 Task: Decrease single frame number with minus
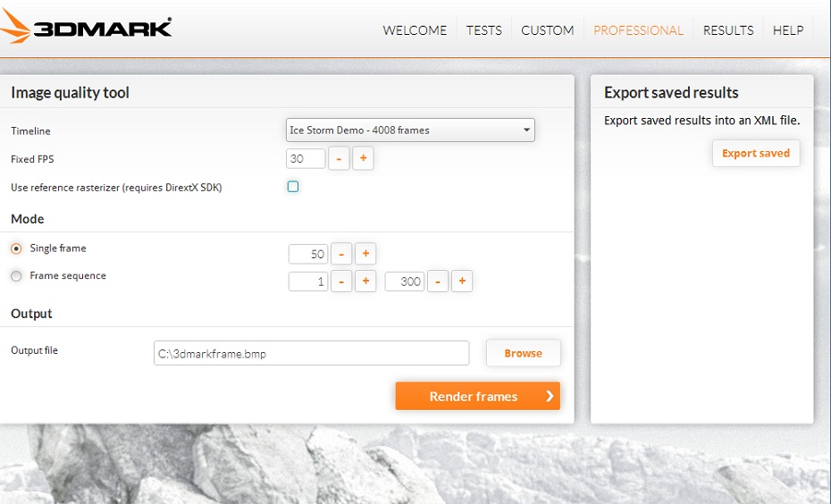(x=341, y=254)
